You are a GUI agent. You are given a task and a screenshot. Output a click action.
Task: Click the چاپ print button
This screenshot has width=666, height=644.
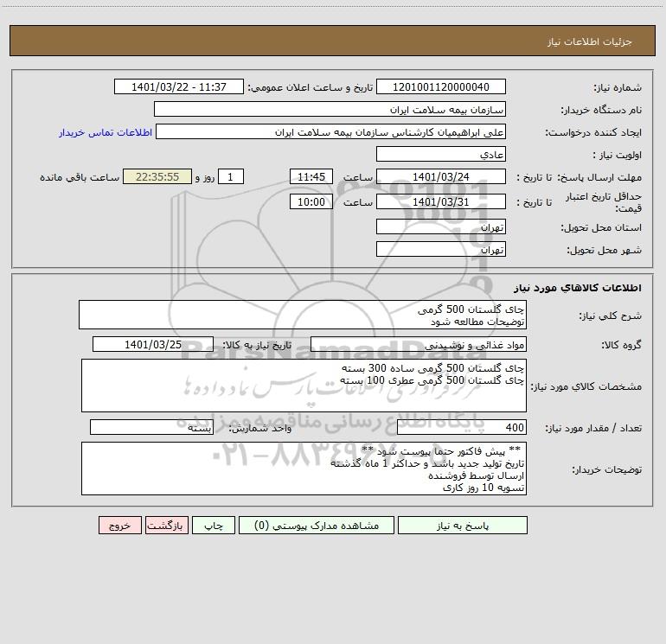tap(214, 525)
